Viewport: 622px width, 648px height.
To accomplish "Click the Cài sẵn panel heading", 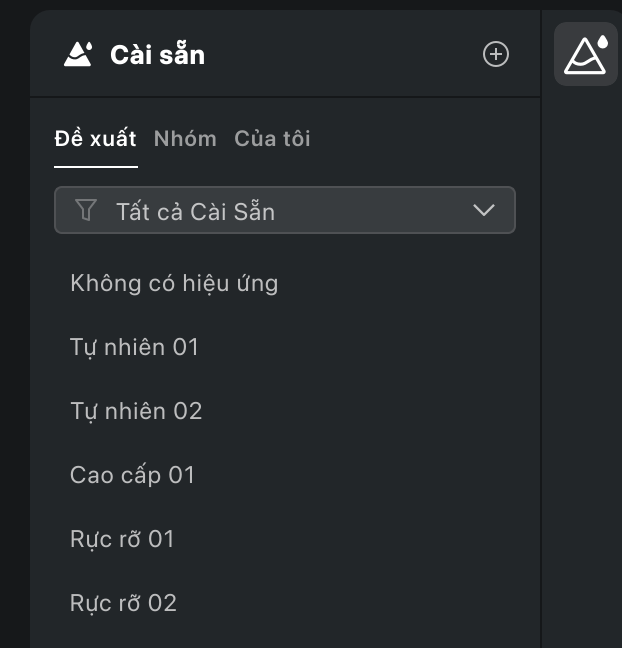I will (157, 55).
